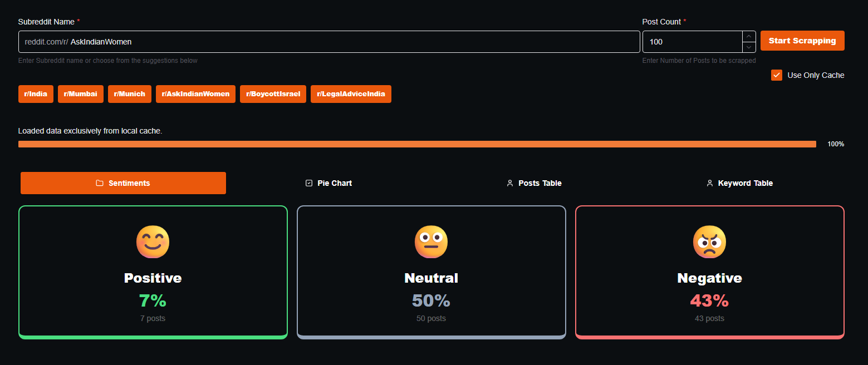Click the 'reddit.com/r/' prefix text

click(46, 42)
